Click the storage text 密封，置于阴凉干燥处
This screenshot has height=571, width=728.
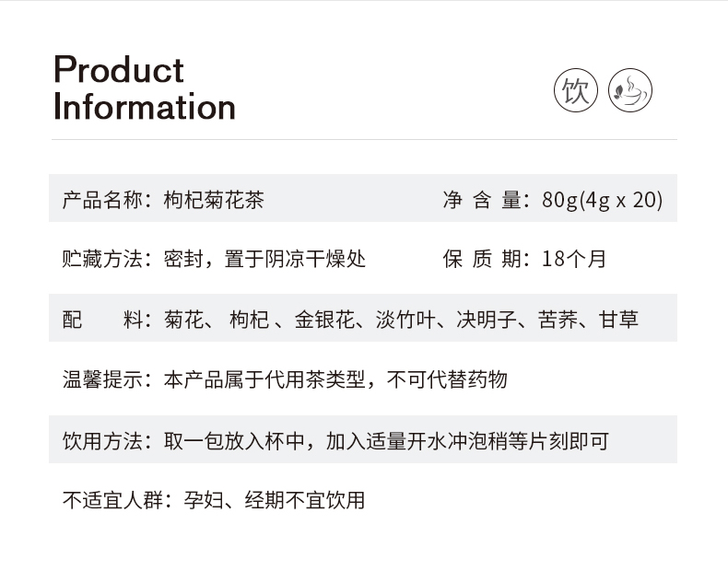coord(264,259)
